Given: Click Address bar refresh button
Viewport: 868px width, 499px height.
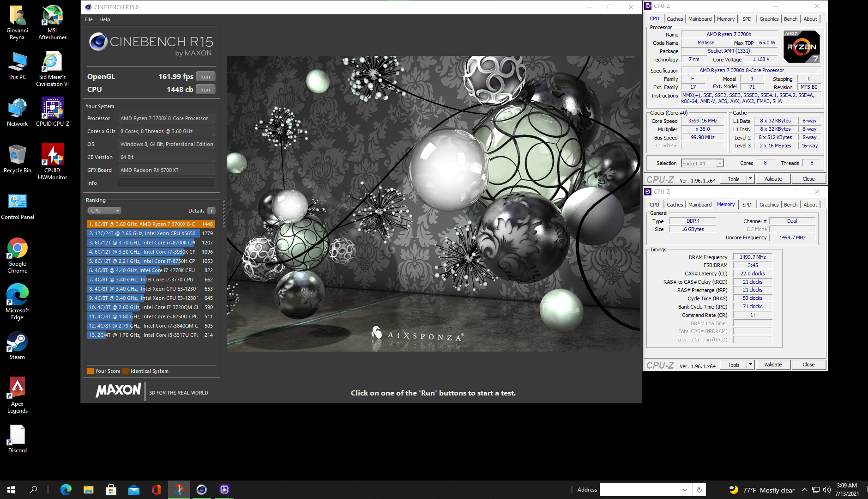Looking at the screenshot, I should click(x=699, y=490).
